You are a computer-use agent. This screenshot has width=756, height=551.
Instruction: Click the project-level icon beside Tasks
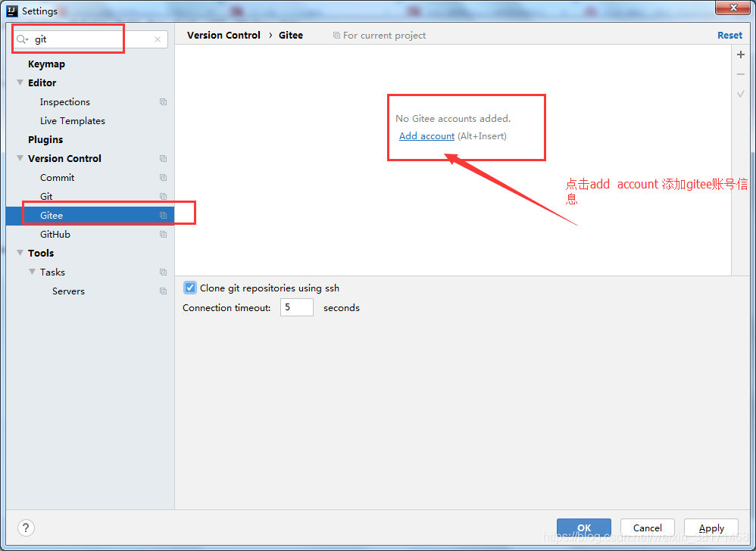(x=164, y=272)
